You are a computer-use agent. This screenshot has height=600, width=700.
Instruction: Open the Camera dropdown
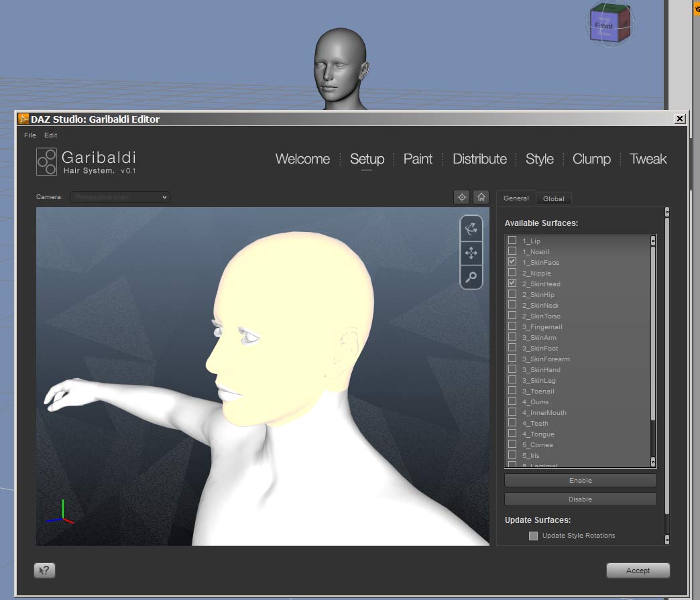(x=119, y=197)
